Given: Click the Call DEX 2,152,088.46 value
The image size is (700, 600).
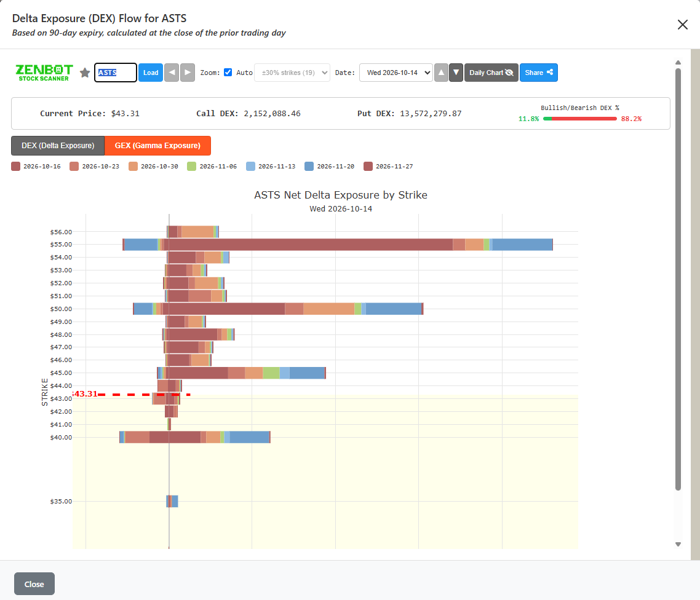Looking at the screenshot, I should click(x=272, y=114).
